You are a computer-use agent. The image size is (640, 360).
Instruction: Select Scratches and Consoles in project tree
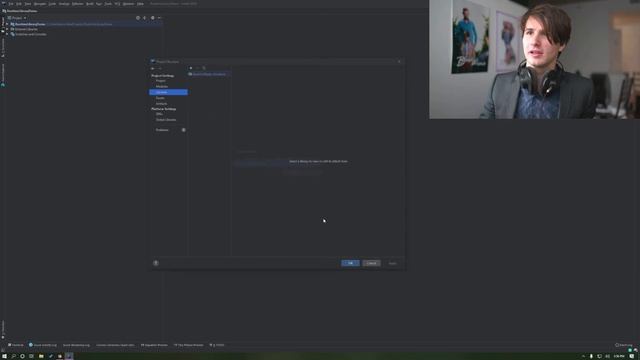pyautogui.click(x=31, y=34)
